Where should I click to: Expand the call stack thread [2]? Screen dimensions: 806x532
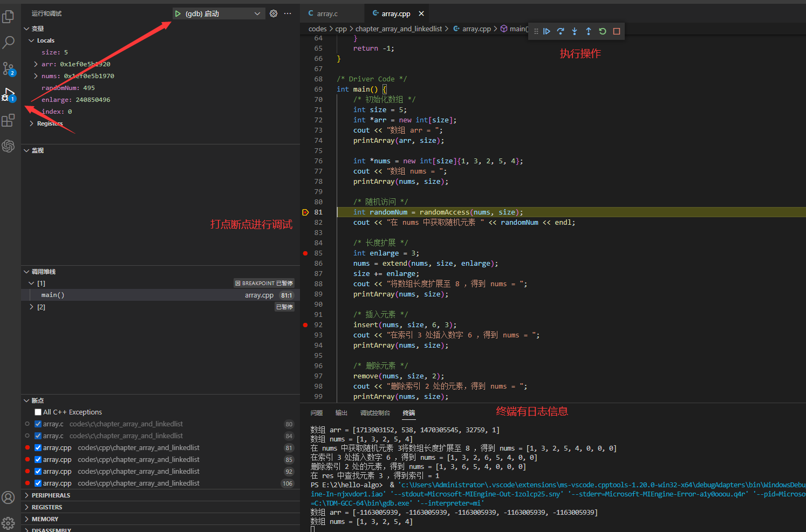31,307
